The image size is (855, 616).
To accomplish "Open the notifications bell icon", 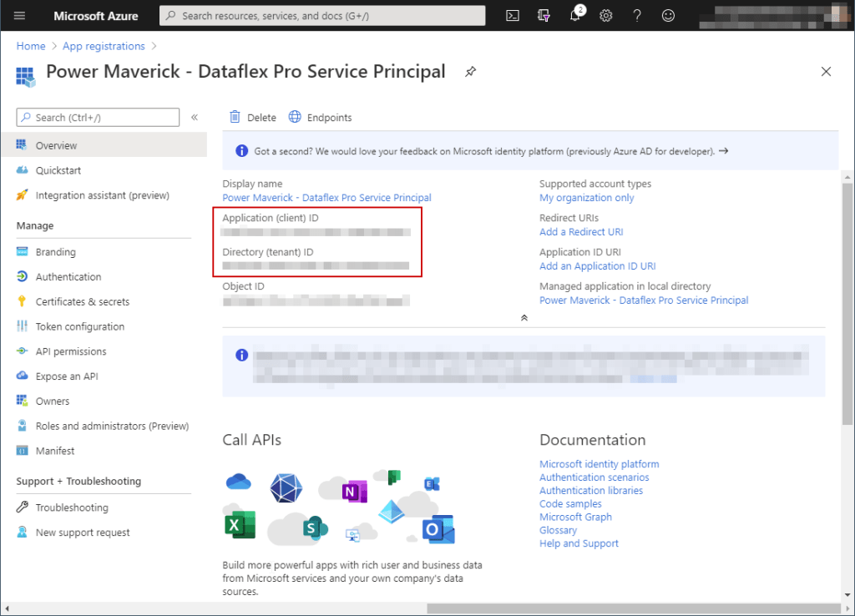I will click(x=575, y=15).
